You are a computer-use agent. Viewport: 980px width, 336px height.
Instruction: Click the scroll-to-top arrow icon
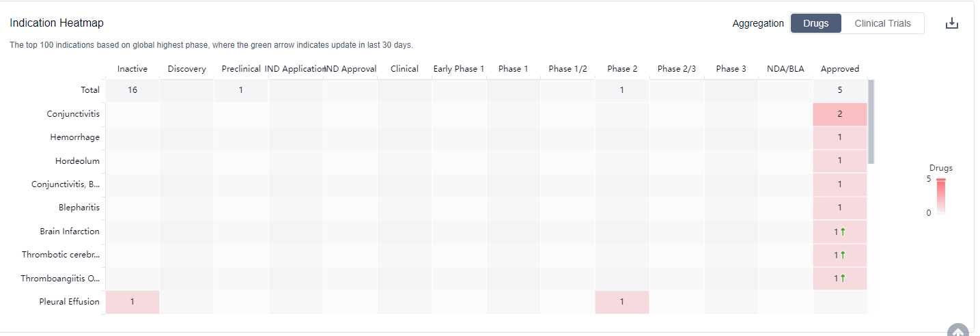click(958, 331)
